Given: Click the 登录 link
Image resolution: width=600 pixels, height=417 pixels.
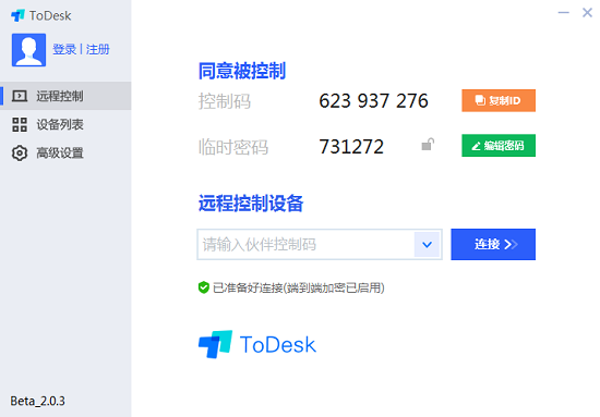Looking at the screenshot, I should (64, 49).
